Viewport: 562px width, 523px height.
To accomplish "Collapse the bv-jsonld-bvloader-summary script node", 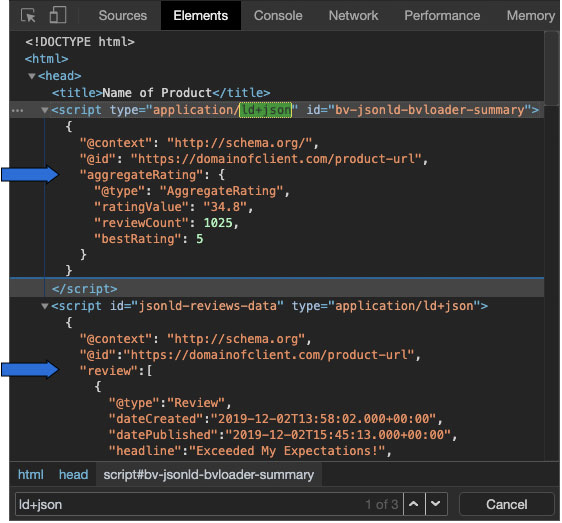I will pos(44,110).
